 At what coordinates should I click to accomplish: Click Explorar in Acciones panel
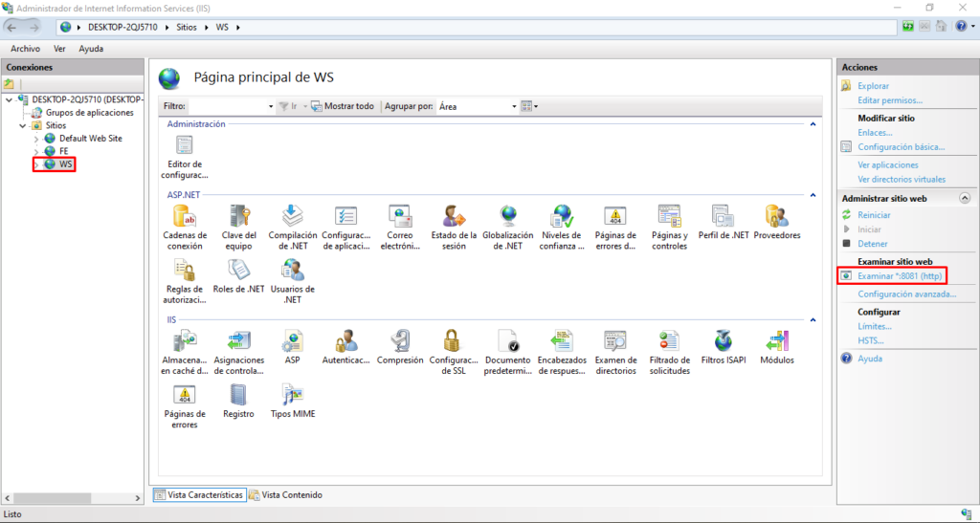873,85
